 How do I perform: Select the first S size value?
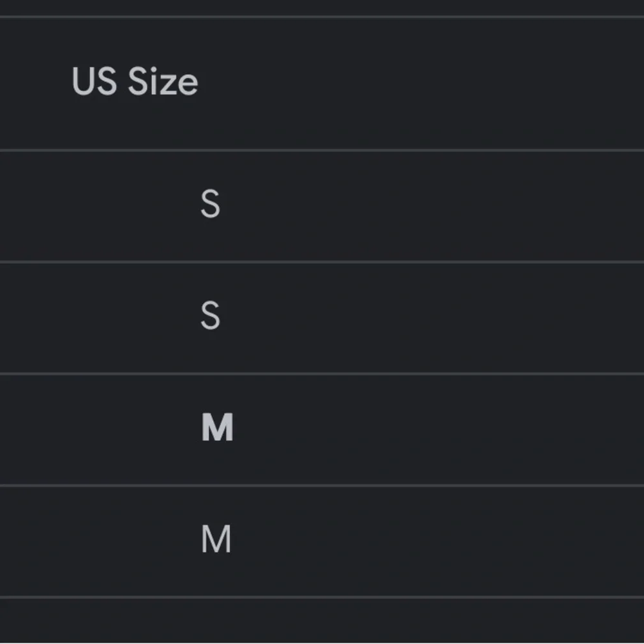coord(211,205)
